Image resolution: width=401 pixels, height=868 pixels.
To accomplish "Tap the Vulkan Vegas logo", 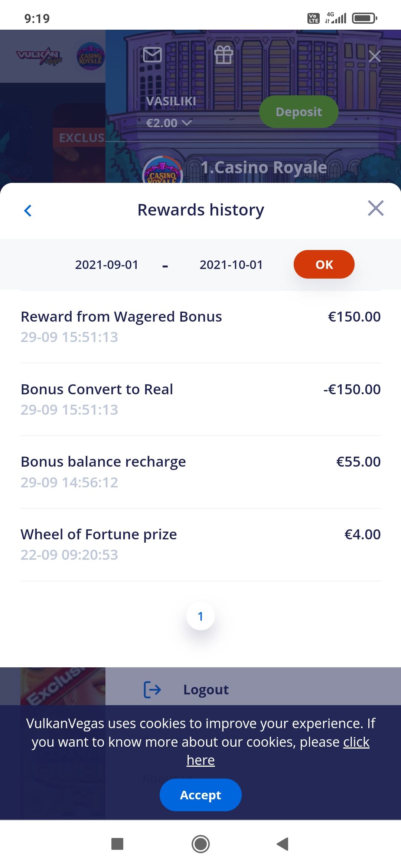I will pos(39,56).
